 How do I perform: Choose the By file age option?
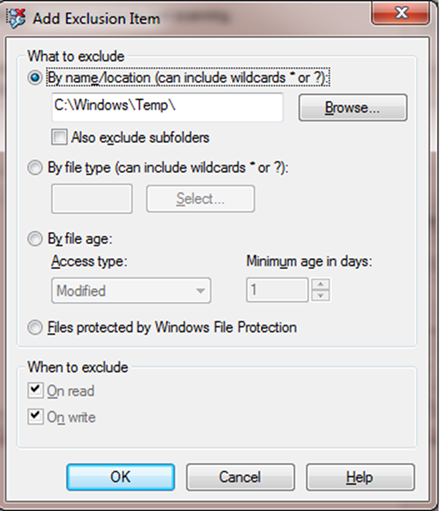[35, 239]
